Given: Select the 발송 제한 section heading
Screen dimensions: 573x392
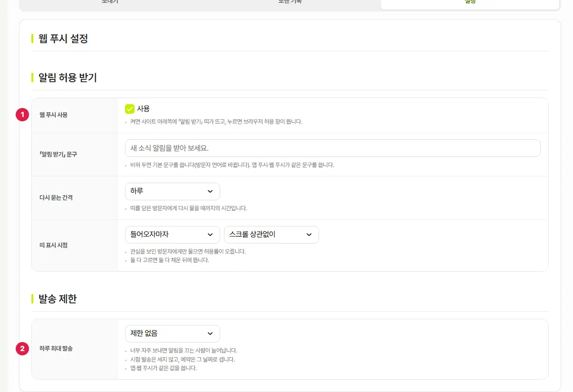Looking at the screenshot, I should click(58, 299).
